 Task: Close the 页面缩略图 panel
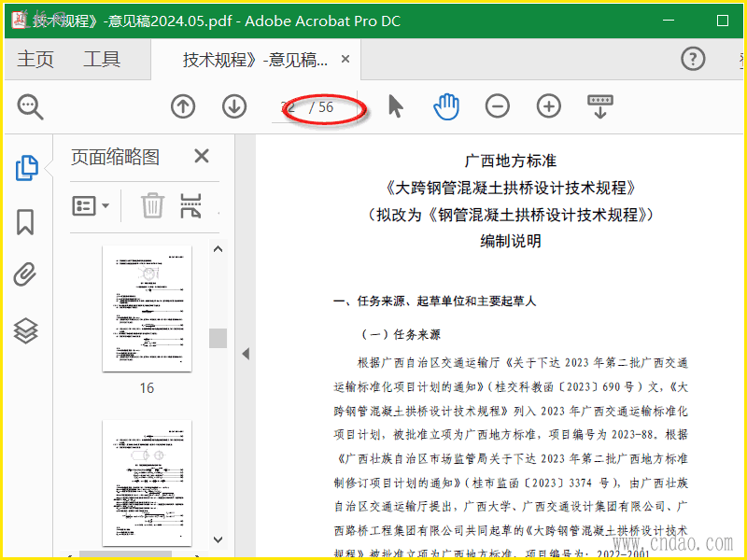coord(202,156)
